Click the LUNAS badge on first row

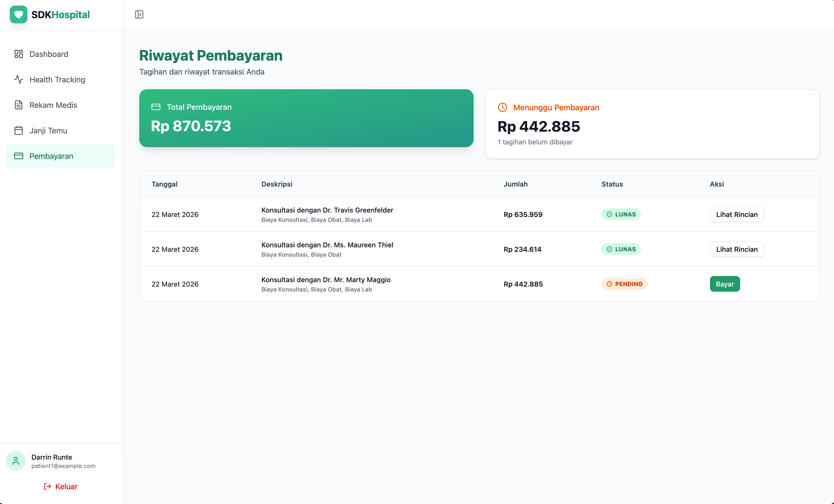[621, 214]
